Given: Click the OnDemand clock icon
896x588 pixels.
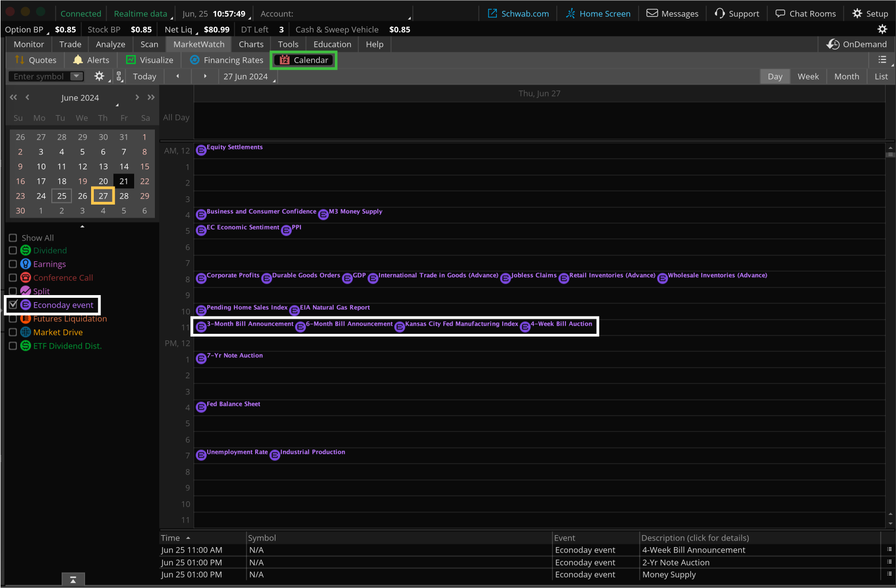Looking at the screenshot, I should click(x=833, y=44).
